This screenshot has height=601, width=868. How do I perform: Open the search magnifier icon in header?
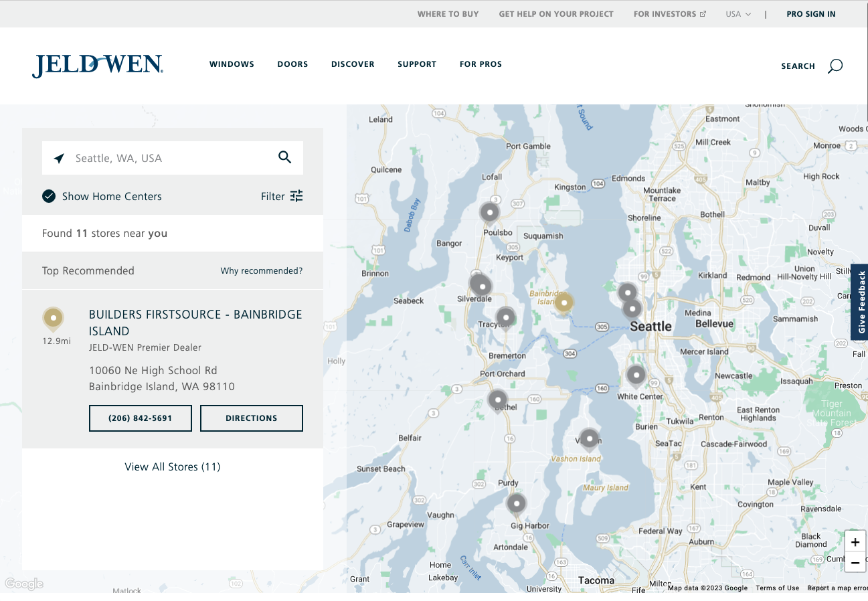(x=835, y=66)
